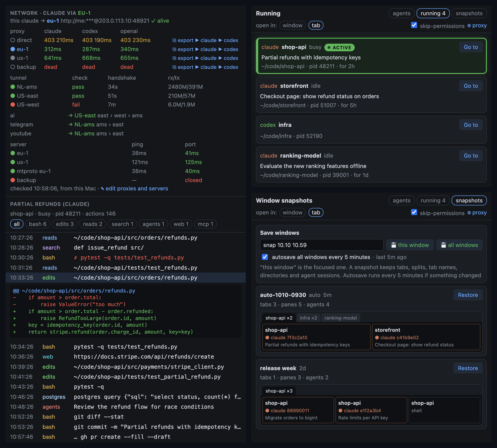Select the eu-1 proxy radio button
The image size is (497, 448).
pos(13,49)
